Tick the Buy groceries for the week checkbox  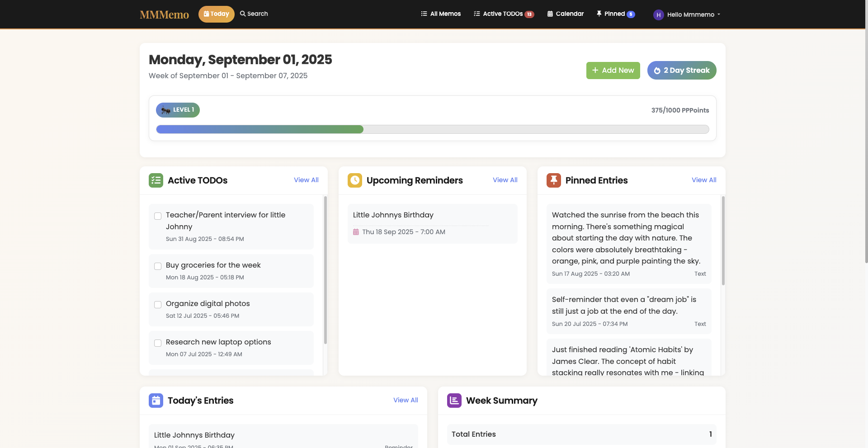point(158,266)
